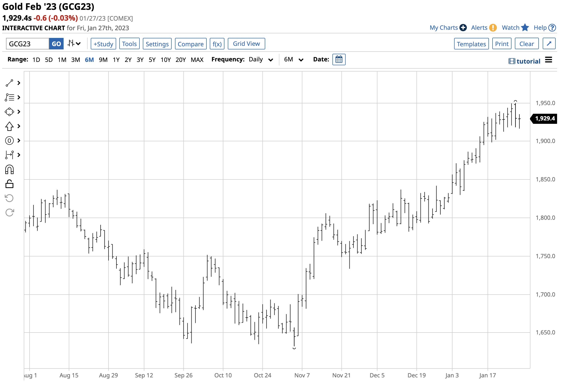The height and width of the screenshot is (392, 577).
Task: Open the bar chart type dropdown
Action: tap(74, 44)
